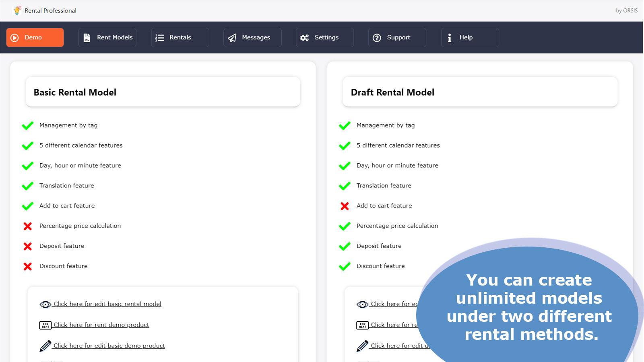Click the gear icon beside Settings

[x=305, y=37]
